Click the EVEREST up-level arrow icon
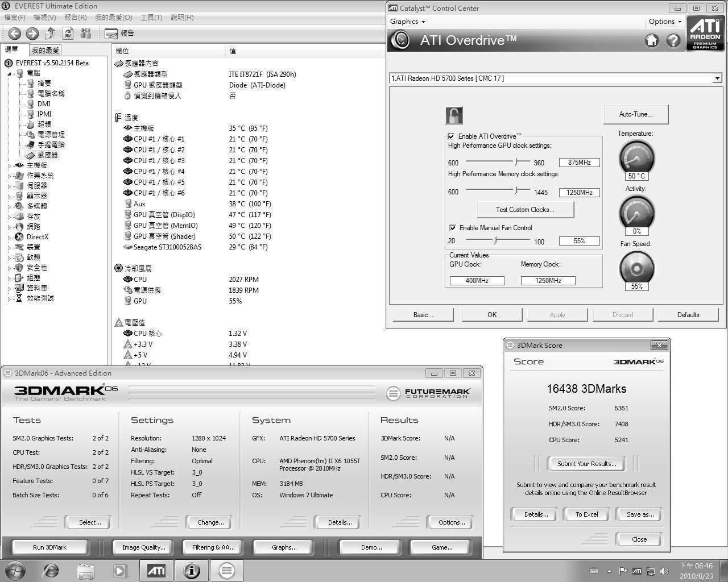This screenshot has height=582, width=728. (x=50, y=34)
